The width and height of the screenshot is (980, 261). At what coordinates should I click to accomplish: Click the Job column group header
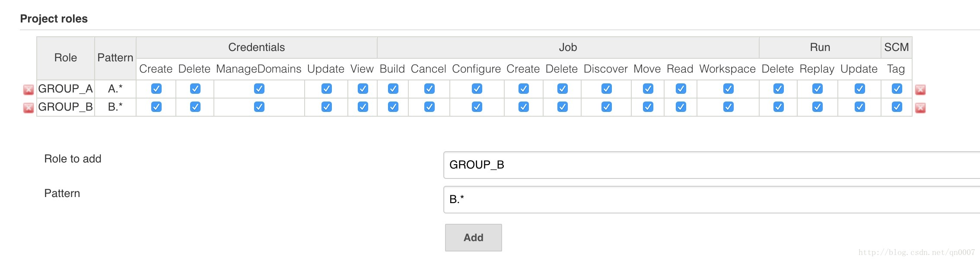[x=568, y=48]
